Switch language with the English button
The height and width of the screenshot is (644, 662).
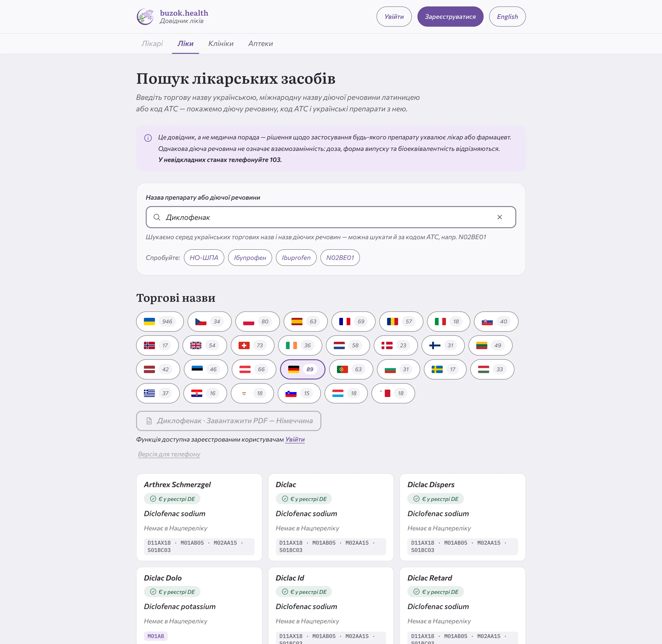(x=507, y=17)
